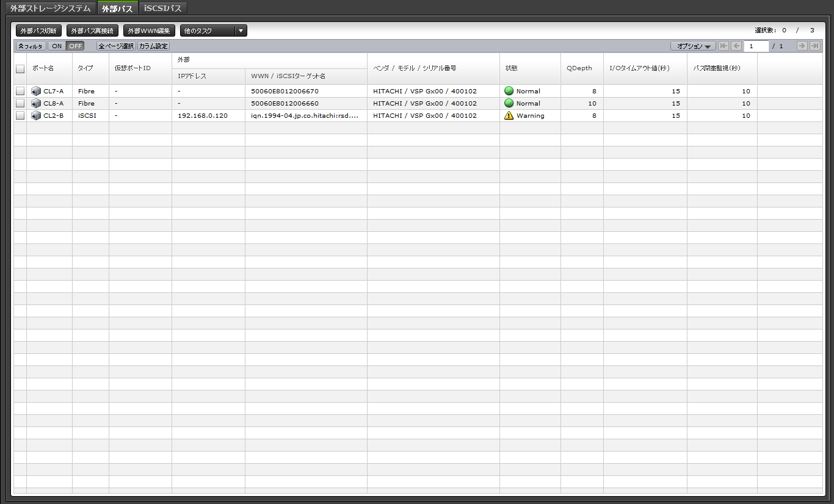This screenshot has height=504, width=834.
Task: Tick the select-all checkbox in the table header
Action: 20,69
